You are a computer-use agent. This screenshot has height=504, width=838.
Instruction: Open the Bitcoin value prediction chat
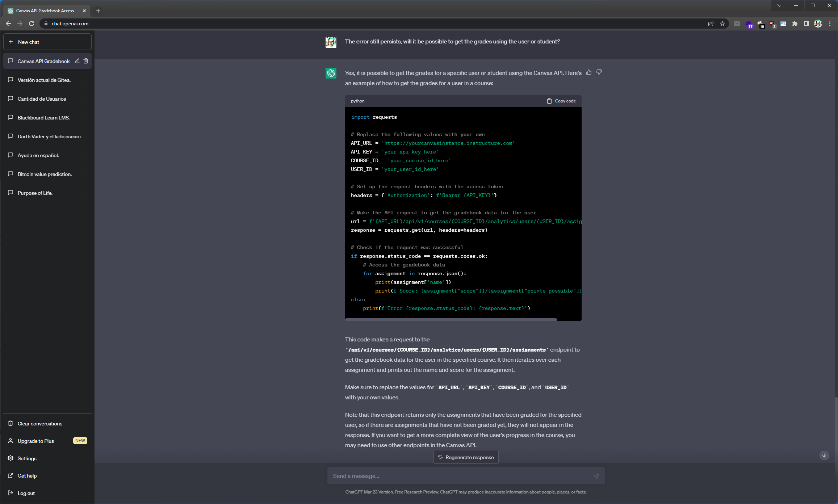tap(45, 174)
